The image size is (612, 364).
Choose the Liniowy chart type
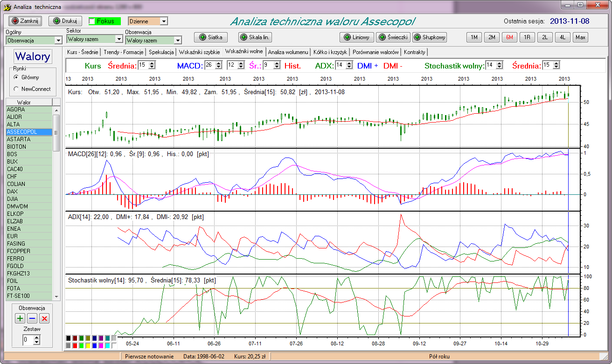tap(356, 37)
